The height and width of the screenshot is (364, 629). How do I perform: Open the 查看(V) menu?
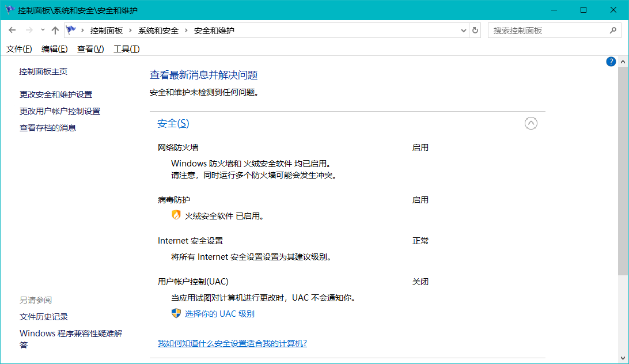(x=90, y=49)
